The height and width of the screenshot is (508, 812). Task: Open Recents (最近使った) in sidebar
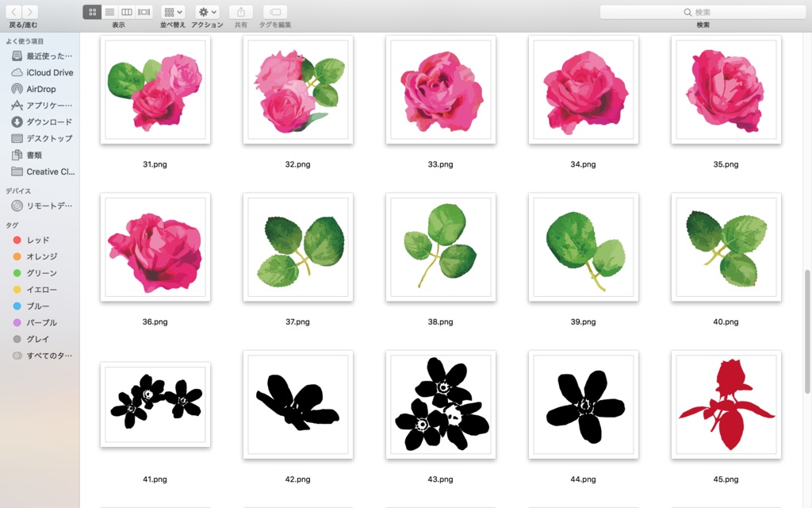click(41, 56)
